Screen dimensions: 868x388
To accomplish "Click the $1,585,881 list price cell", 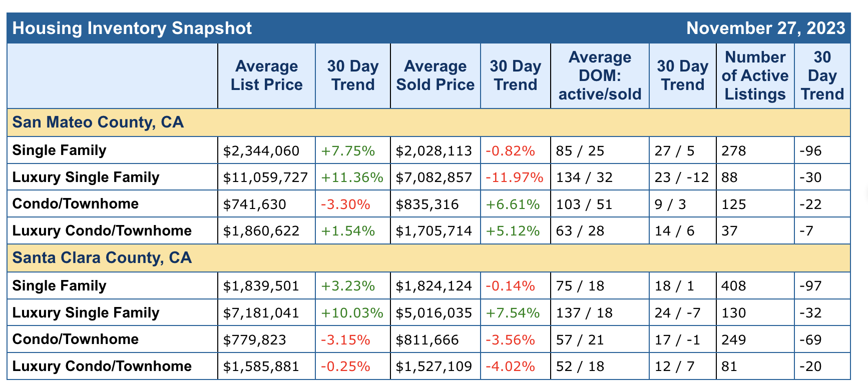I will (261, 366).
